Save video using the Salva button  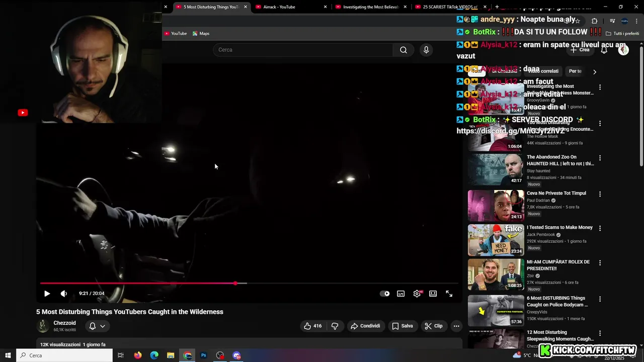[403, 326]
